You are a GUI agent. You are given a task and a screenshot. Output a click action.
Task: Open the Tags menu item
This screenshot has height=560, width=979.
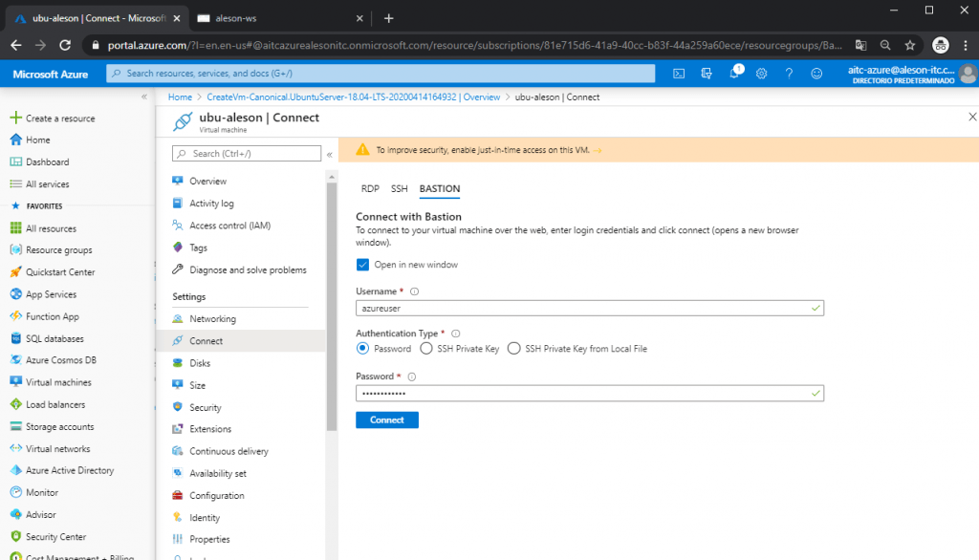(x=198, y=248)
